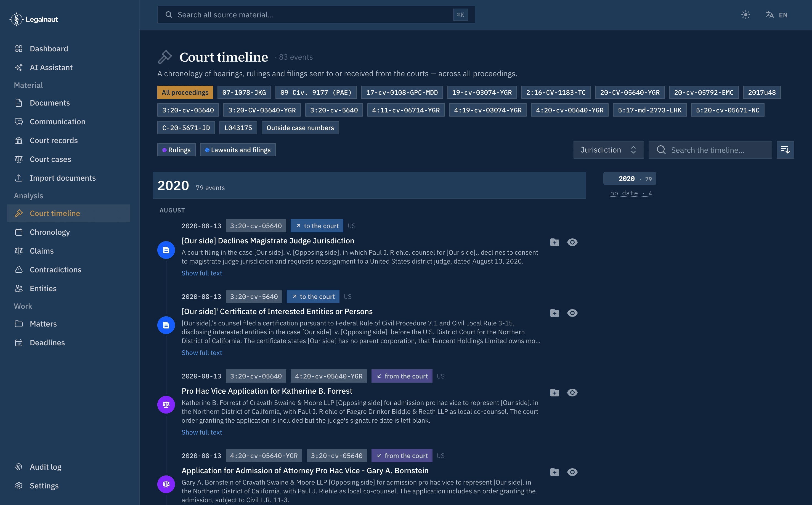Screen dimensions: 812x505
Task: Open Settings in the sidebar
Action: coord(69,486)
